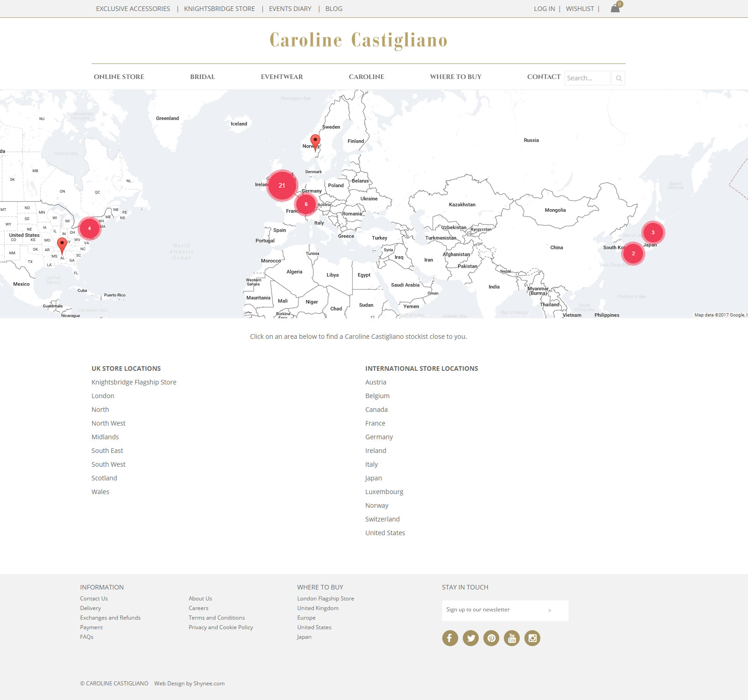Open Where To Buy nav item
748x700 pixels.
[x=456, y=77]
